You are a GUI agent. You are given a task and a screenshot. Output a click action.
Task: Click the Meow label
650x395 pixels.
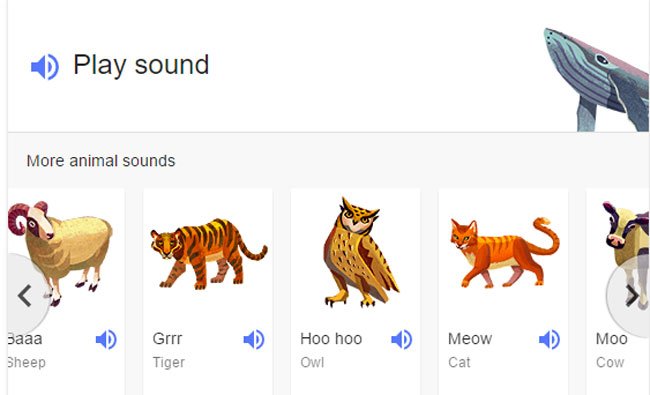(x=470, y=339)
